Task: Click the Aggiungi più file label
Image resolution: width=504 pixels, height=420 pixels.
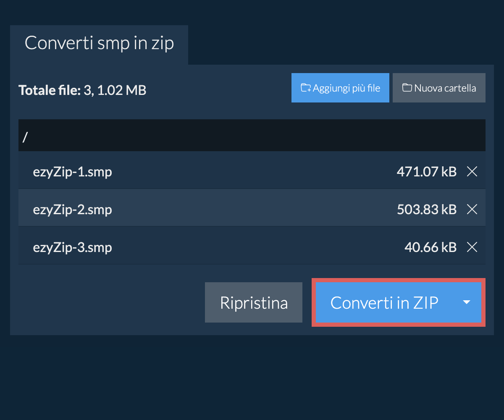Action: click(x=346, y=88)
